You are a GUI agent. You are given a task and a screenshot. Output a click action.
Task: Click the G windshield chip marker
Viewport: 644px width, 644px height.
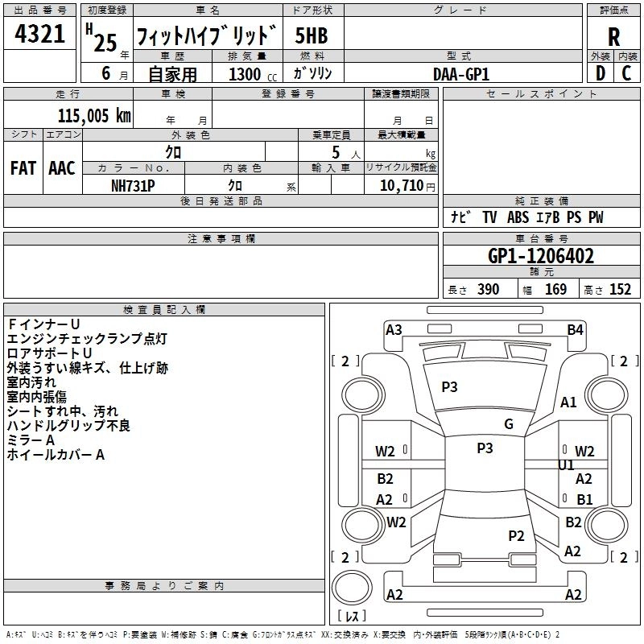(x=508, y=424)
